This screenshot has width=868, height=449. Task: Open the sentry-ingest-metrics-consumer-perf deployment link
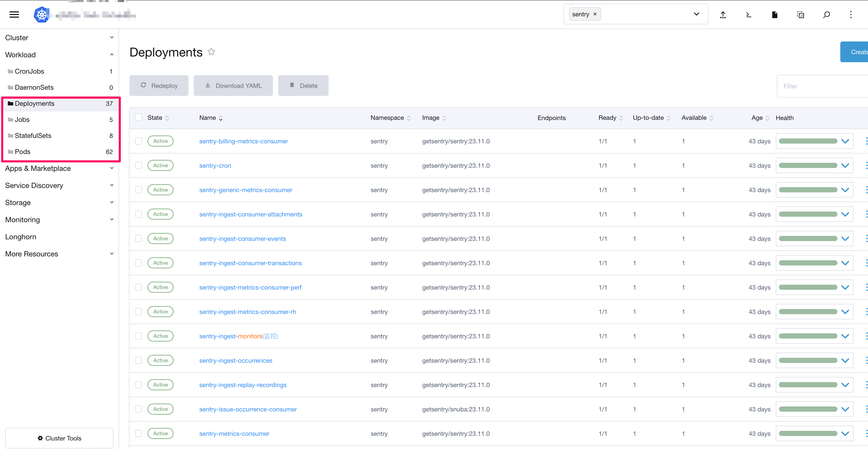coord(250,287)
